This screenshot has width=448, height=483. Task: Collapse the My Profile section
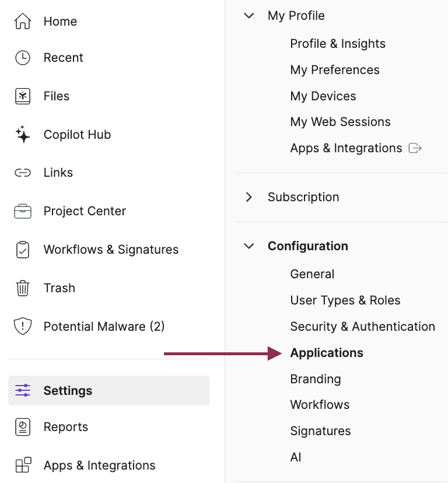point(249,16)
